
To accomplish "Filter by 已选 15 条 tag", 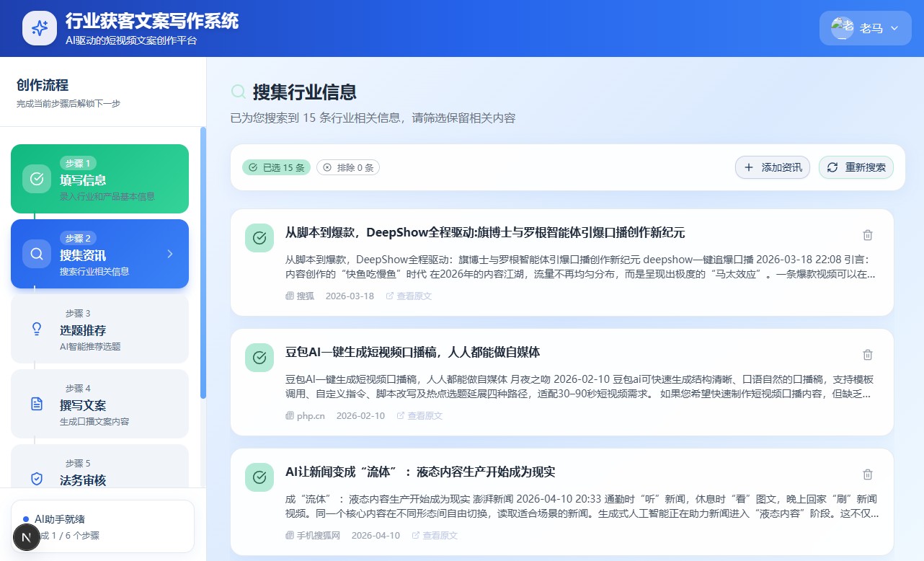I will coord(276,167).
